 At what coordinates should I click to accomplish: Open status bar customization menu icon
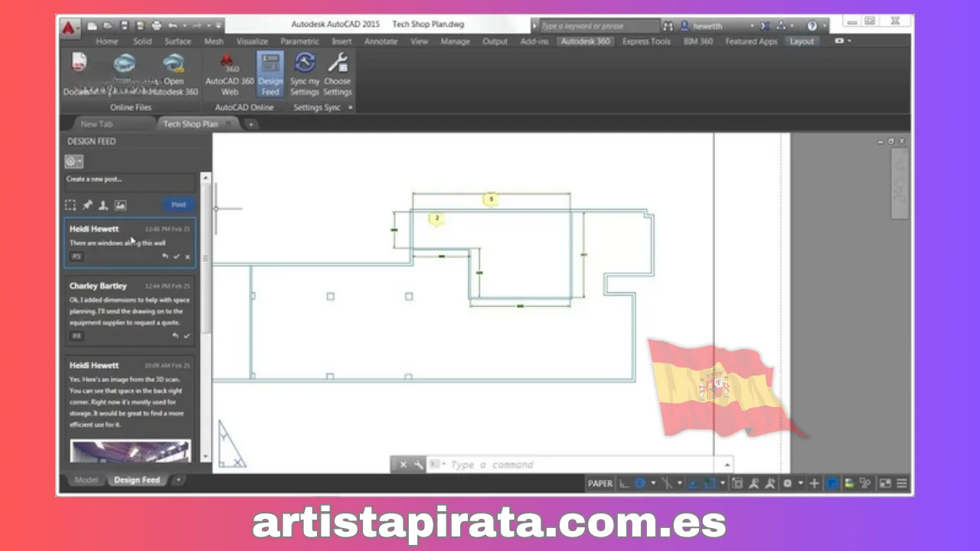pyautogui.click(x=902, y=484)
